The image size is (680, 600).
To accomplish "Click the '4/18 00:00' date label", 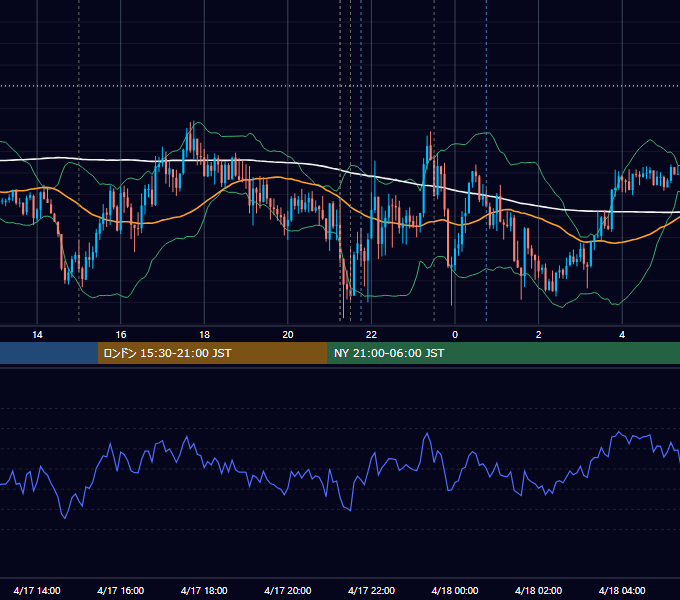I will click(455, 590).
